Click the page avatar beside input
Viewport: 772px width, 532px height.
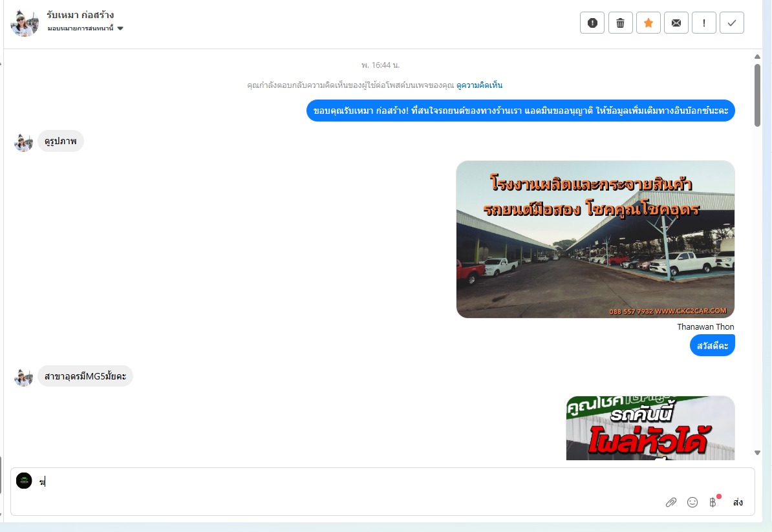[x=24, y=480]
